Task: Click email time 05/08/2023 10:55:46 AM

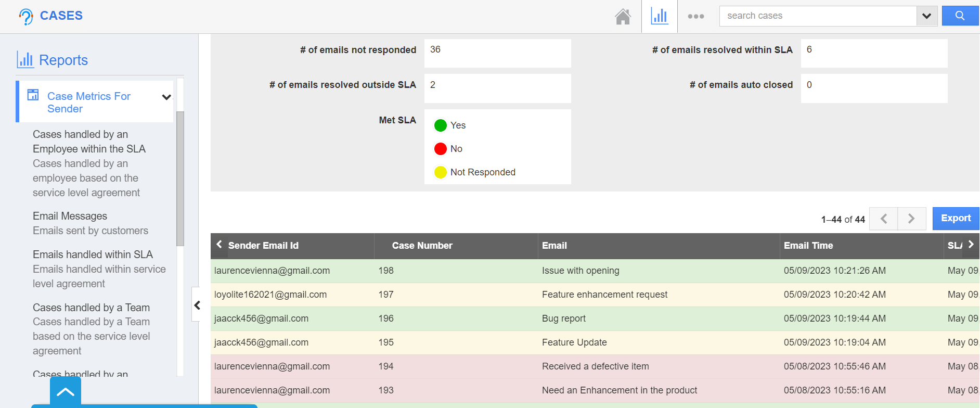Action: click(834, 366)
